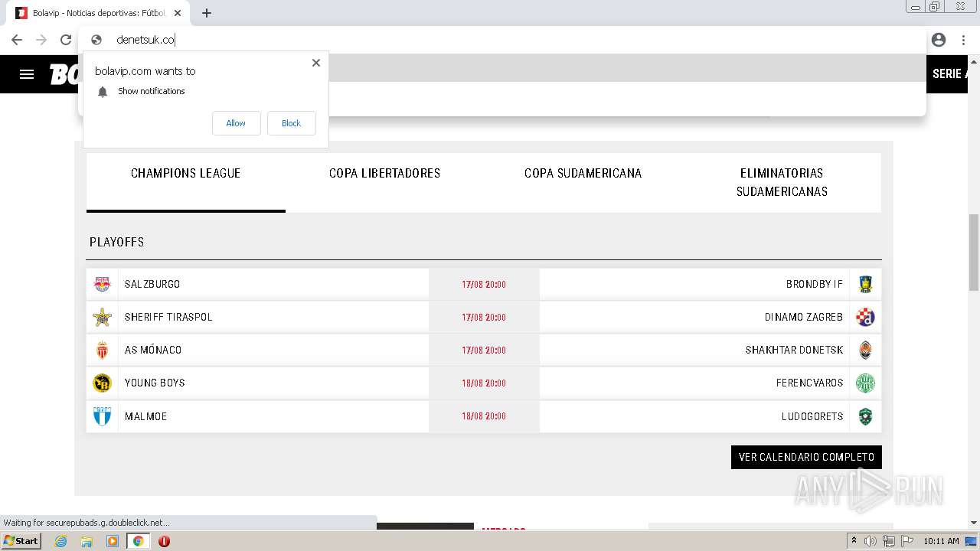
Task: Click the volume speaker tray icon
Action: pyautogui.click(x=871, y=541)
